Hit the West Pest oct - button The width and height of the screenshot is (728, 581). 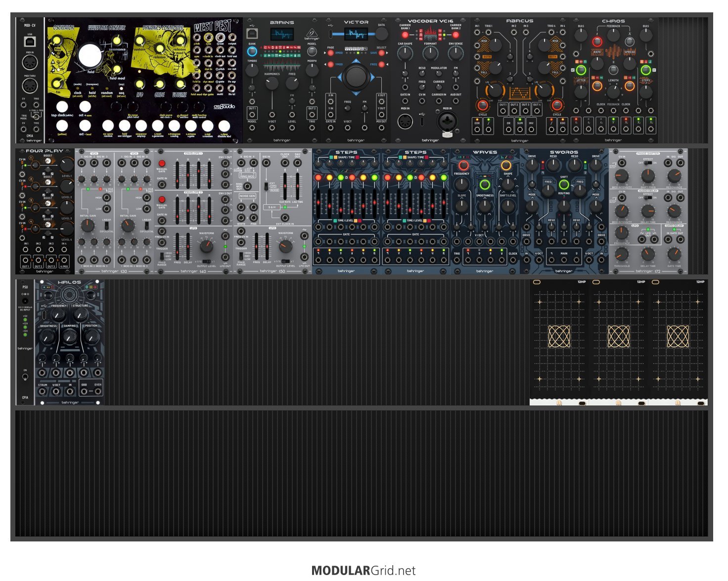click(x=85, y=126)
